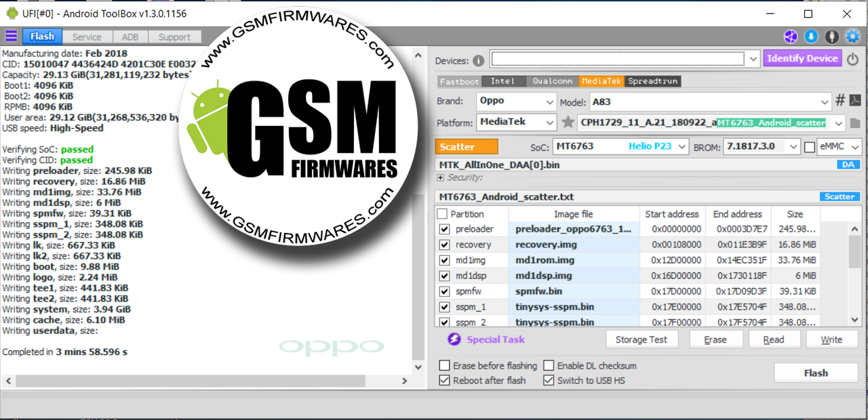Uncheck Switch to USB HS
Screen dimensions: 868x420
tap(549, 381)
